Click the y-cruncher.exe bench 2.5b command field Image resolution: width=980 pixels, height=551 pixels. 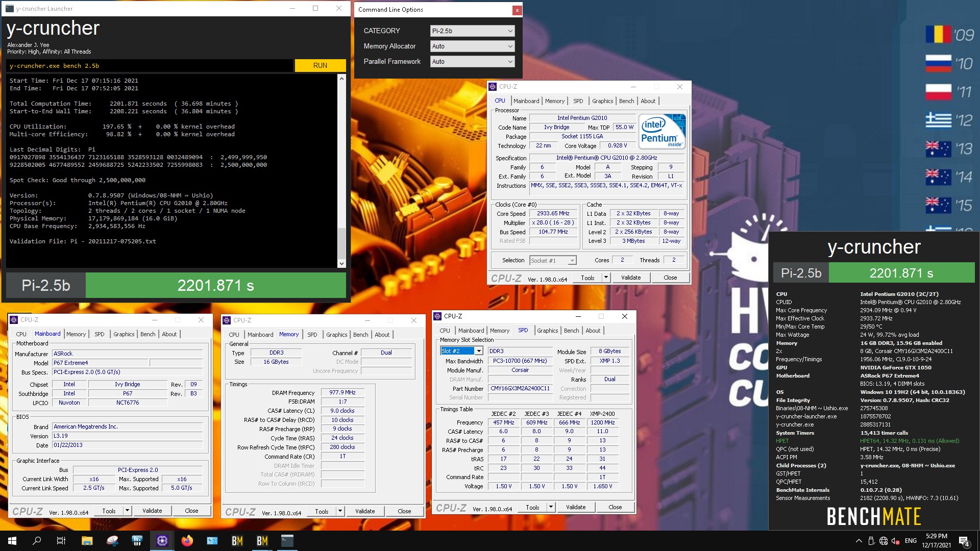(150, 66)
